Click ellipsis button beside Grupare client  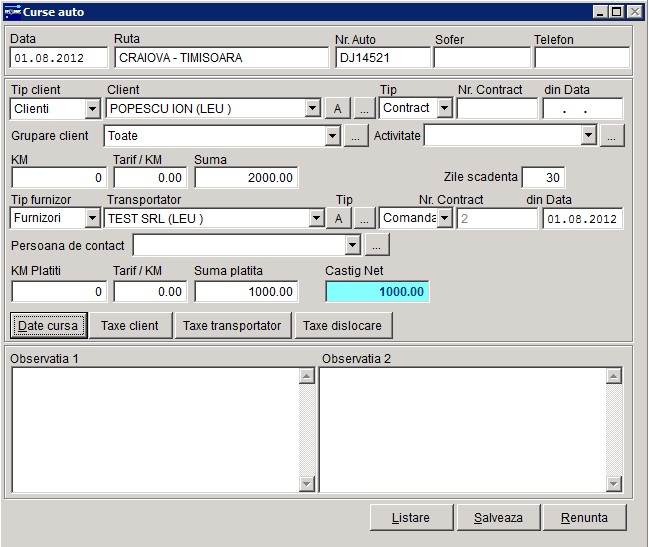(x=356, y=136)
